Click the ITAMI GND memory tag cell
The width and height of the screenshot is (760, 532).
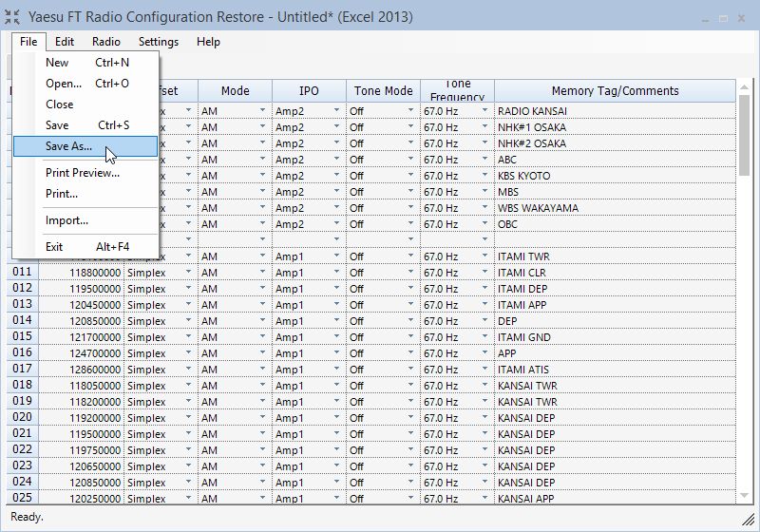615,337
